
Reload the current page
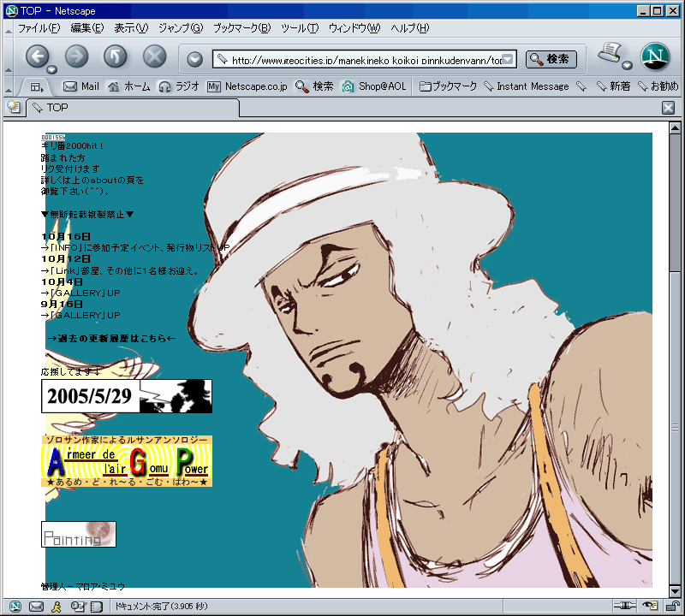tap(116, 56)
